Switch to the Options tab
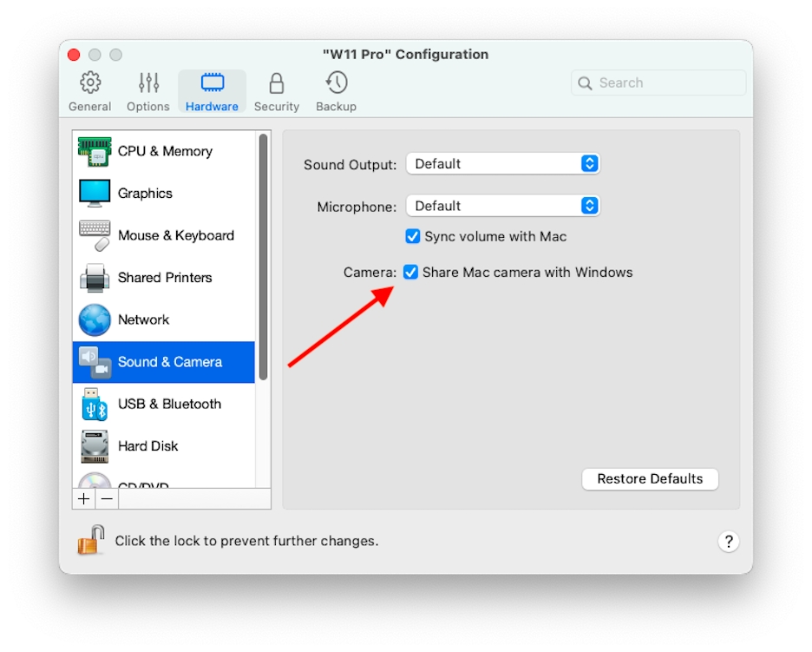The width and height of the screenshot is (812, 652). 148,92
